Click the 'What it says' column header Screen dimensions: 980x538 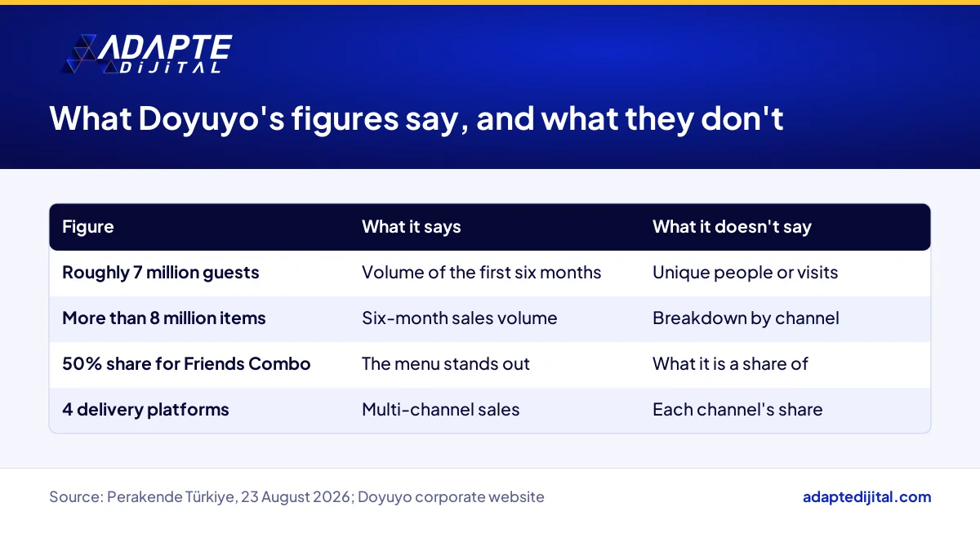(412, 227)
